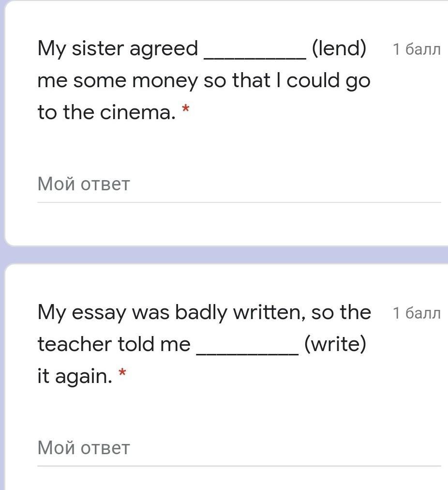Click the 'My sister agreed' text
This screenshot has width=448, height=490.
[x=118, y=49]
